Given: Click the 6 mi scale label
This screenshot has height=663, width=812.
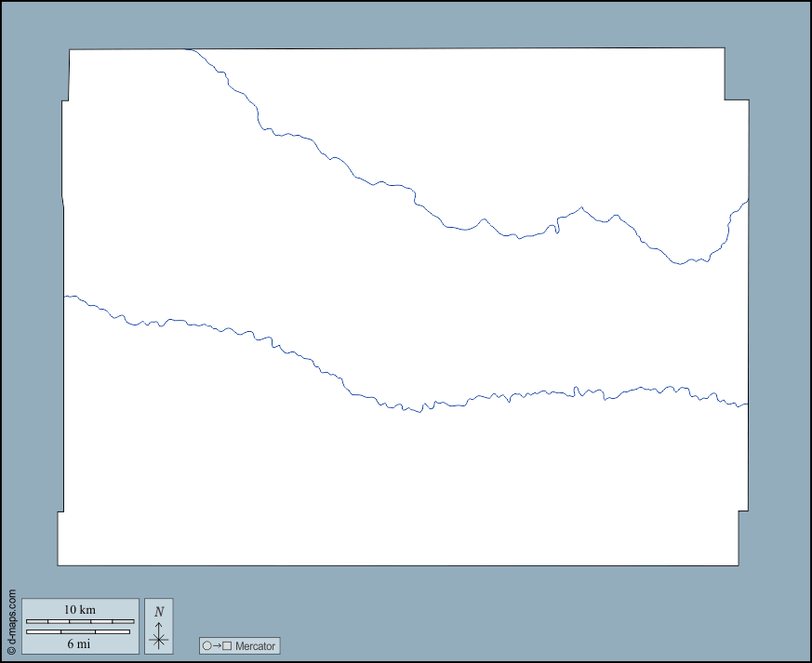Looking at the screenshot, I should [x=80, y=643].
